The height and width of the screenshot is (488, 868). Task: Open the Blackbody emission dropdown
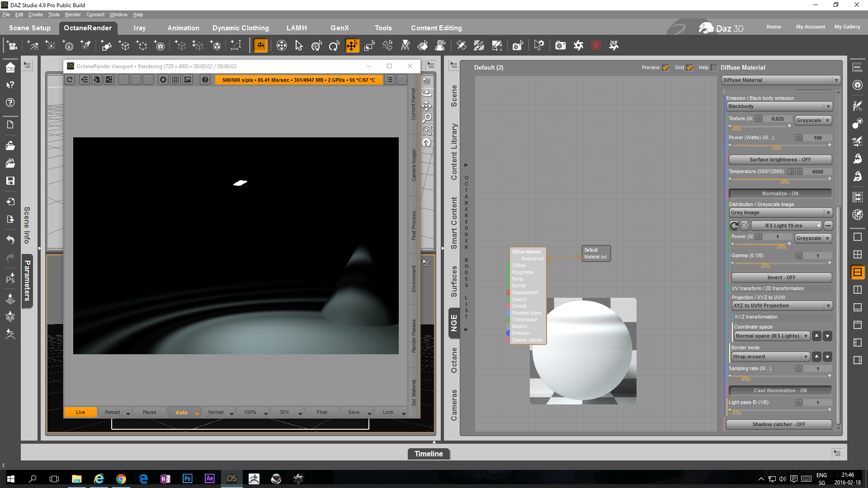tap(779, 107)
